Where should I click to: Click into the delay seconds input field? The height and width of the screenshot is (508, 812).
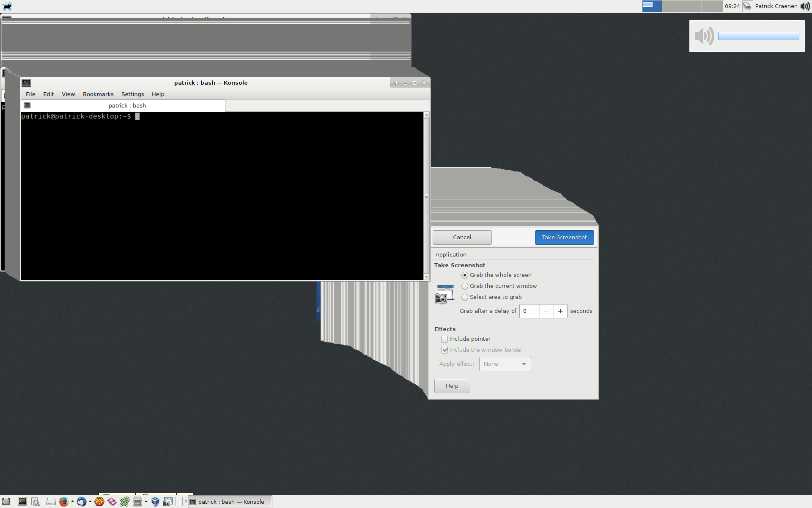click(x=529, y=311)
